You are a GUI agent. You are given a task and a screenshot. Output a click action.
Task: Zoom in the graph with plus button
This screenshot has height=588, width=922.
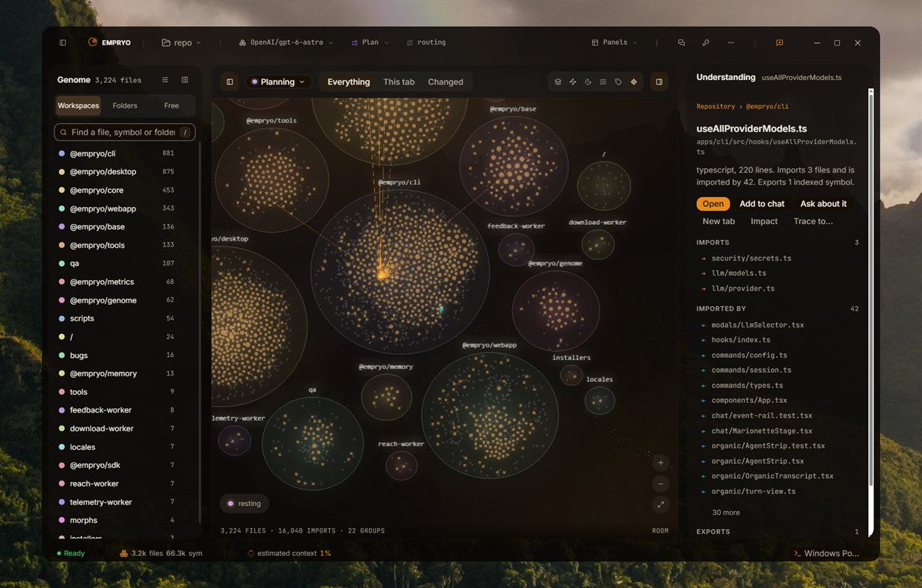660,463
